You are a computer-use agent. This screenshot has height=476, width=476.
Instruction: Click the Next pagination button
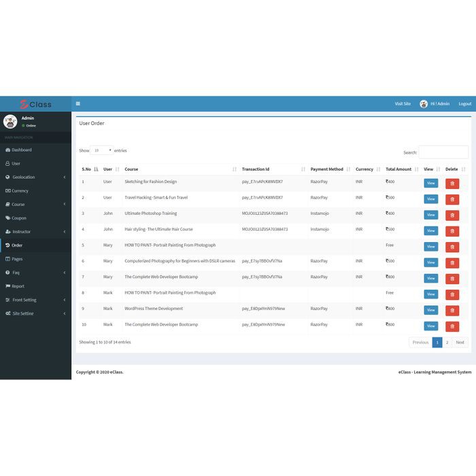(x=460, y=342)
